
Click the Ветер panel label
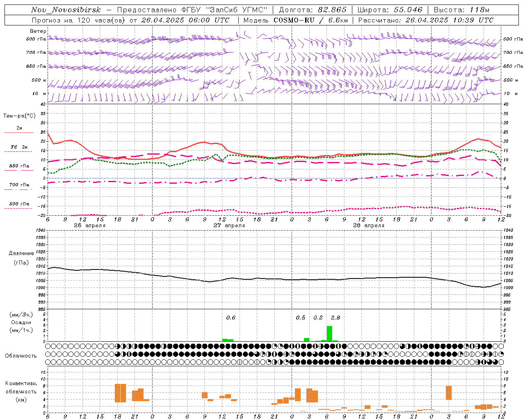(x=38, y=31)
